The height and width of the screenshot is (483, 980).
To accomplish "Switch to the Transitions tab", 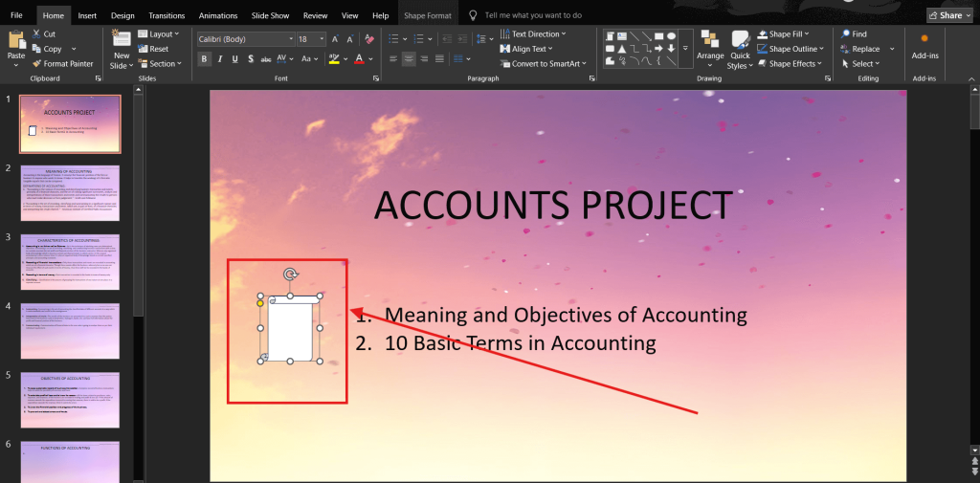I will pos(167,15).
